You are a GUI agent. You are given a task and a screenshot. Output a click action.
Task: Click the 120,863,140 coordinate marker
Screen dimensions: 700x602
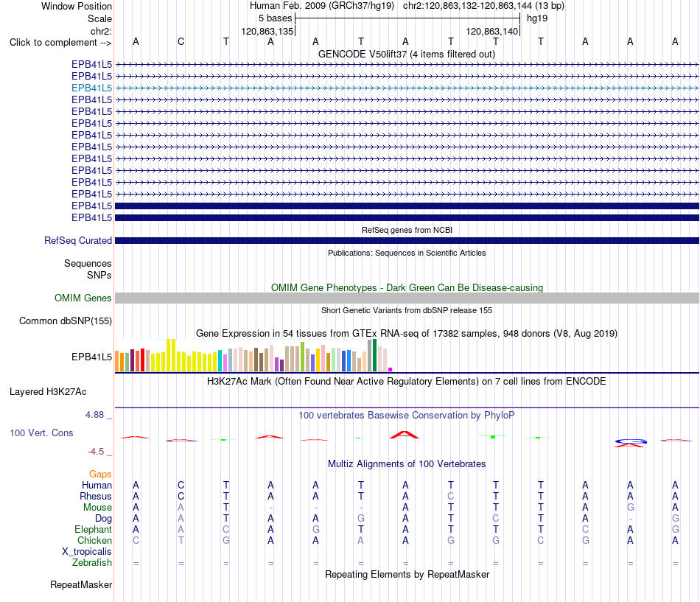pos(492,31)
